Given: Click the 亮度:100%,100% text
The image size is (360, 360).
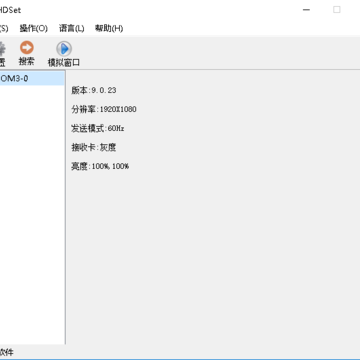Looking at the screenshot, I should (100, 166).
